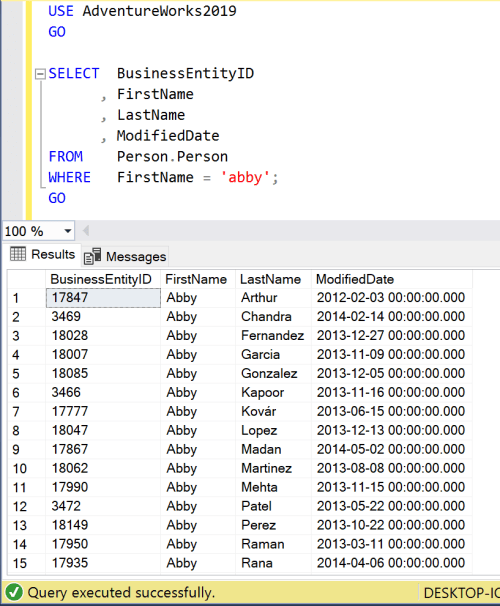Click last name Kapoor cell

pyautogui.click(x=273, y=392)
